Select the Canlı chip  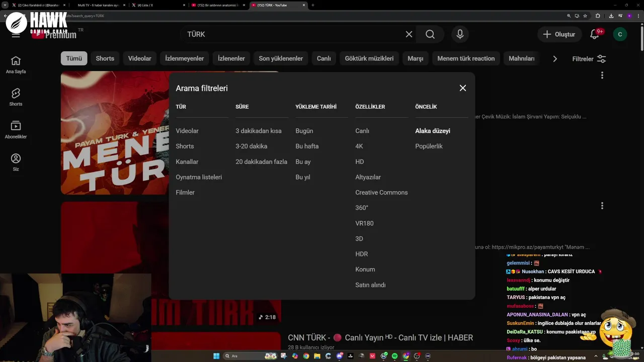324,58
